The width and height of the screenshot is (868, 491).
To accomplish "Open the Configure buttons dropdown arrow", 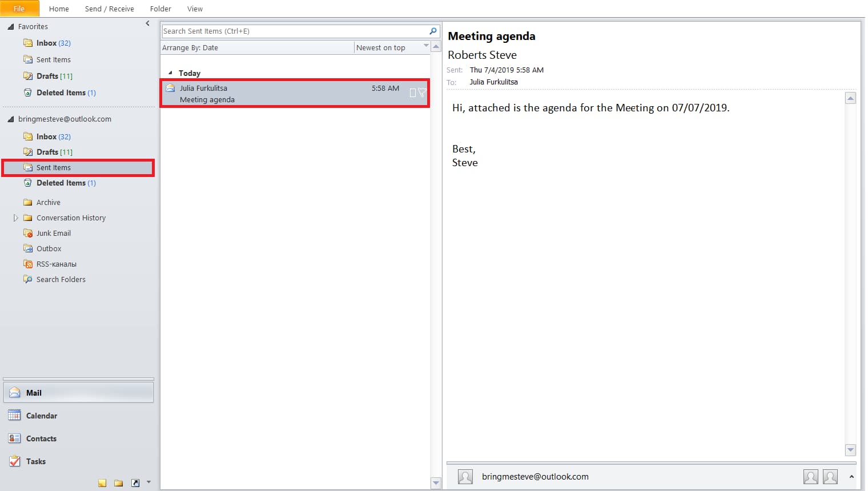I will (x=149, y=482).
